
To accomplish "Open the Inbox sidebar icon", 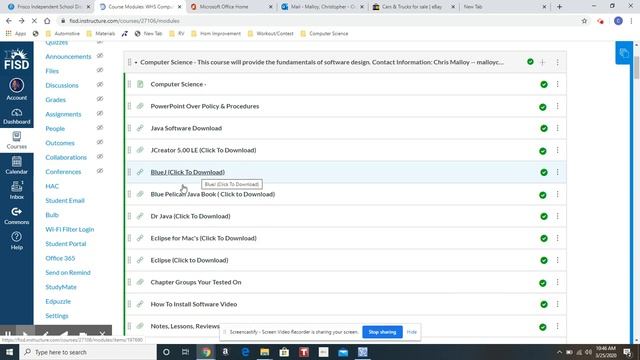I will [x=16, y=187].
